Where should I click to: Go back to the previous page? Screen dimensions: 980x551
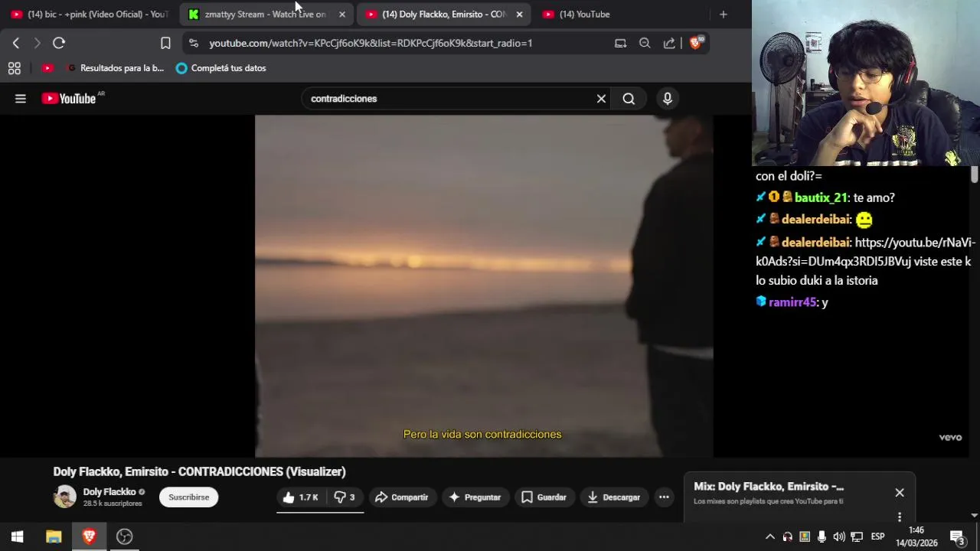[16, 43]
